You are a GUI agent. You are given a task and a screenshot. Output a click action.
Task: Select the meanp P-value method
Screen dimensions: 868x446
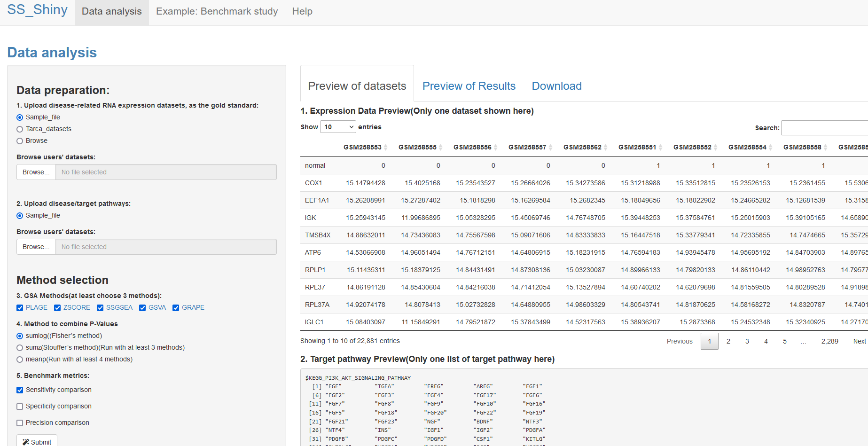click(20, 360)
